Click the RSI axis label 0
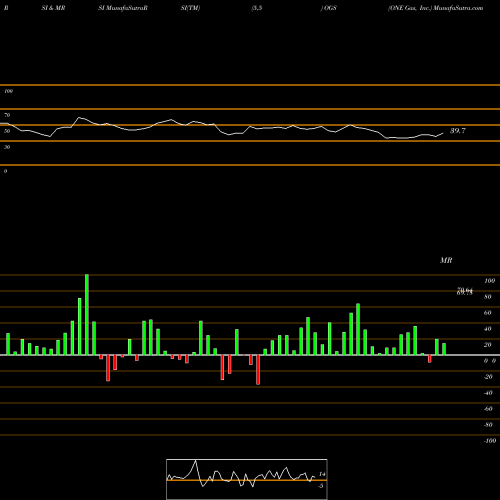 coord(5,171)
